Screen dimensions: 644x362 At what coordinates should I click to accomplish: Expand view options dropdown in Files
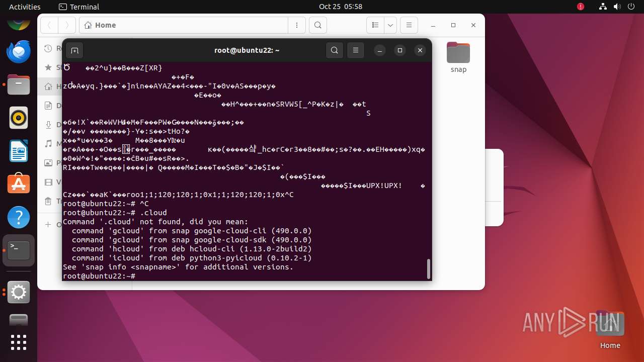[x=390, y=25]
